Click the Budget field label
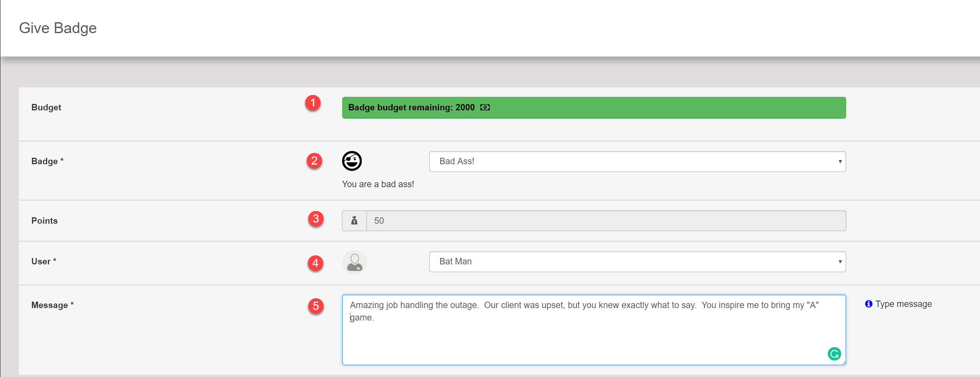 (x=46, y=107)
